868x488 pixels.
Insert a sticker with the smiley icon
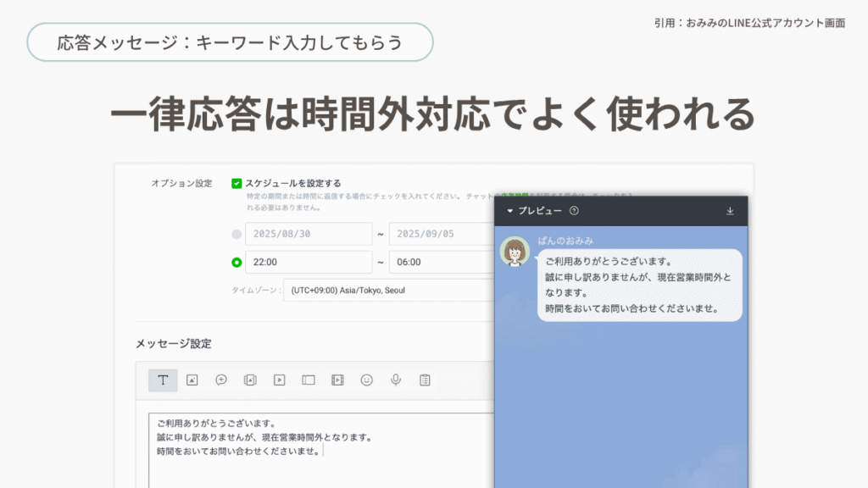pos(366,380)
